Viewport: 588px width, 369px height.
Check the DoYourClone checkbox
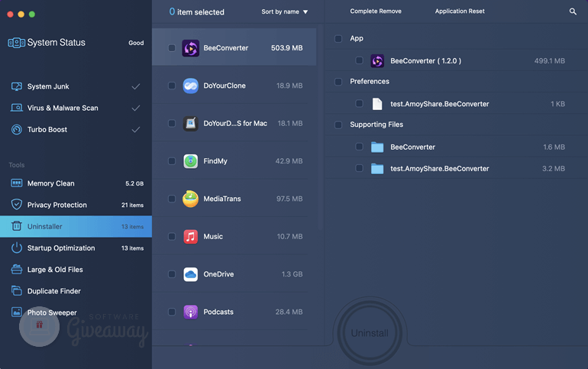pos(172,86)
